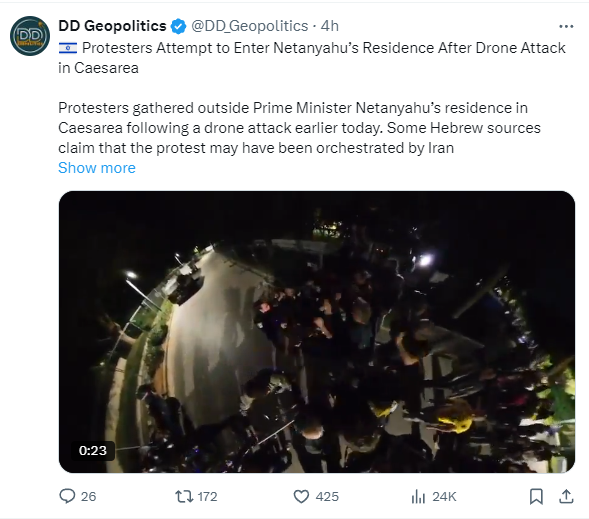View post analytics bar chart icon

click(x=418, y=497)
